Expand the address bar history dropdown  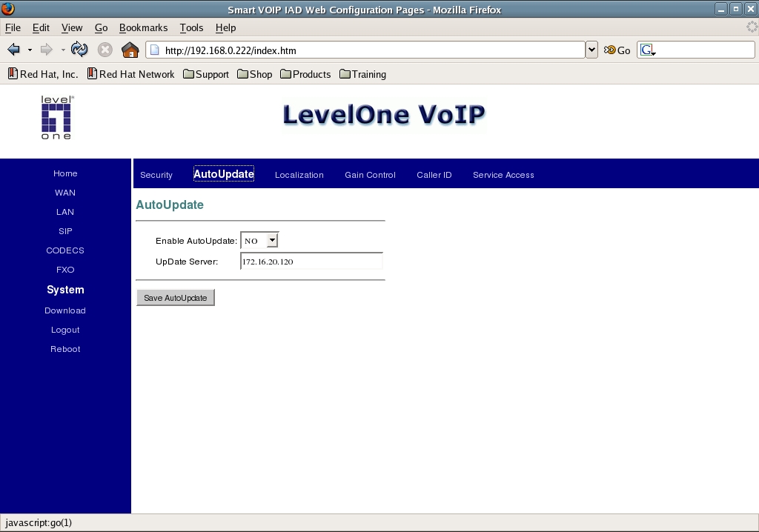click(x=591, y=50)
